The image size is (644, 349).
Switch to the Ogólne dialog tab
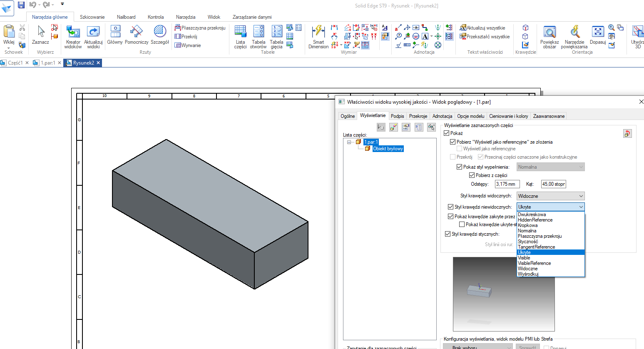pyautogui.click(x=348, y=116)
